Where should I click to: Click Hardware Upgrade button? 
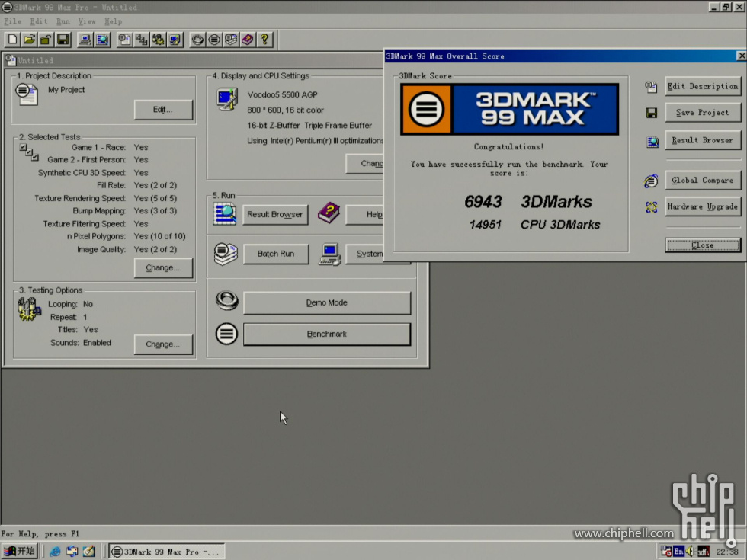point(703,206)
